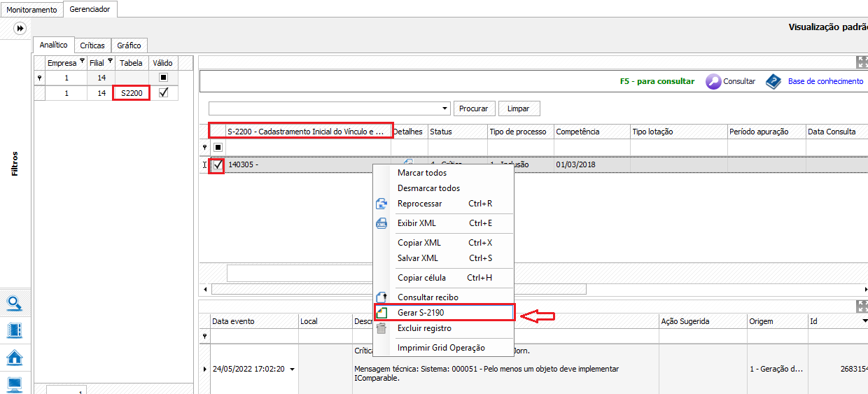
Task: Open the Críticas tab
Action: [92, 45]
